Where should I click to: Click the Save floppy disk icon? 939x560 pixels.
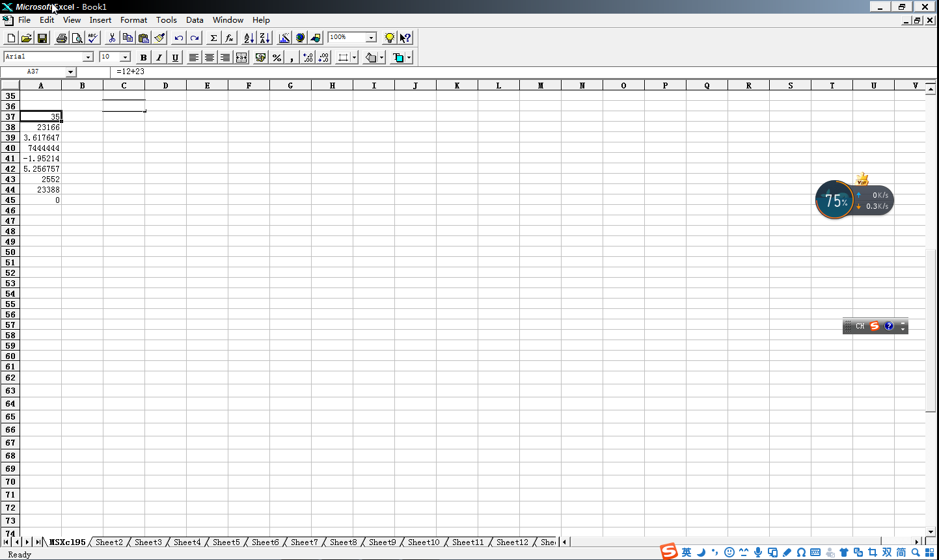42,38
